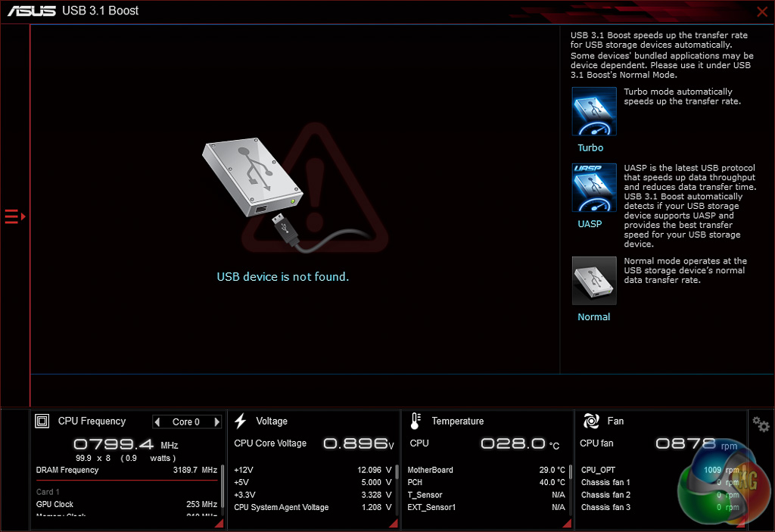775x532 pixels.
Task: Click the CPU_OPT fan row
Action: click(660, 470)
